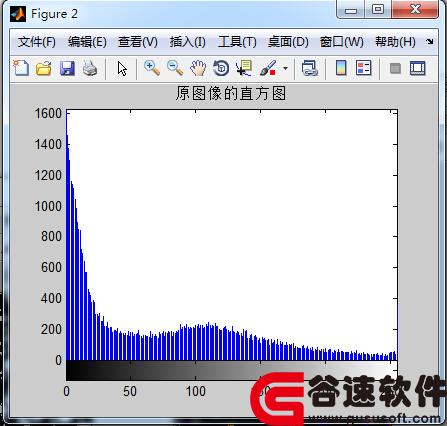Select the Edit Plot arrow tool

point(122,69)
